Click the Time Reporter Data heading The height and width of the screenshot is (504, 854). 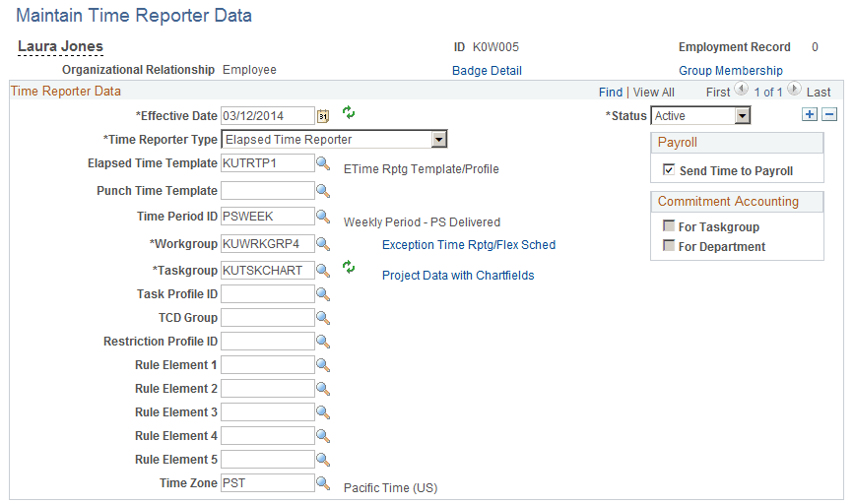coord(65,92)
